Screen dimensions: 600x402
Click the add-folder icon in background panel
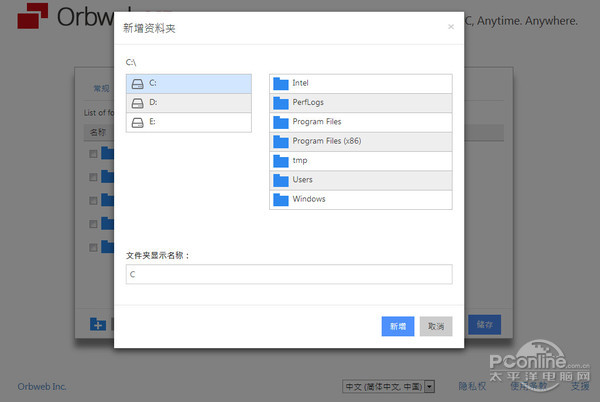98,324
